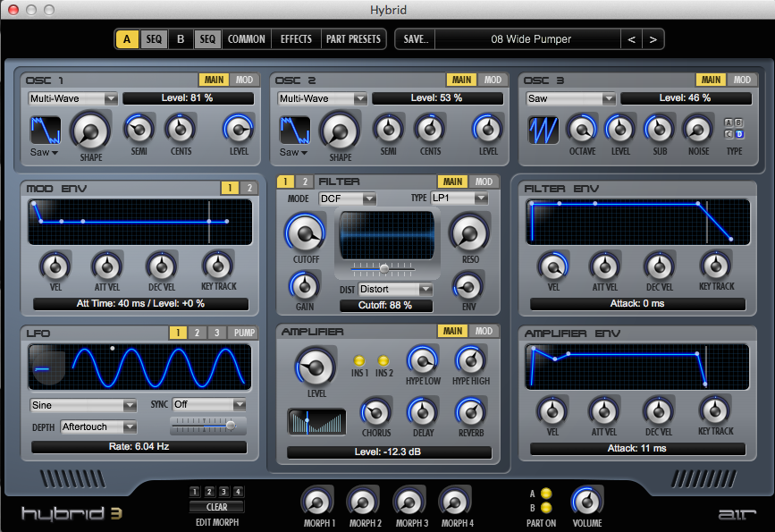Click the Mod Env KEY TRACK knob

pos(218,266)
